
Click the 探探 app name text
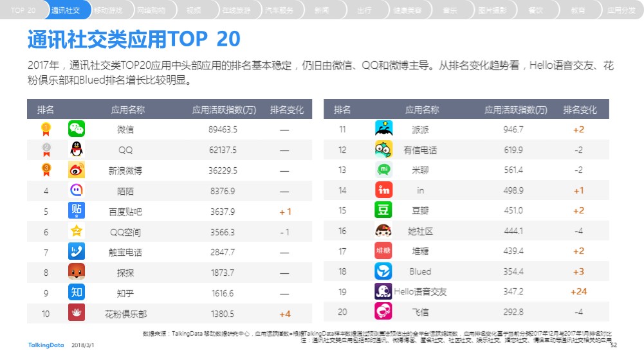pyautogui.click(x=125, y=273)
